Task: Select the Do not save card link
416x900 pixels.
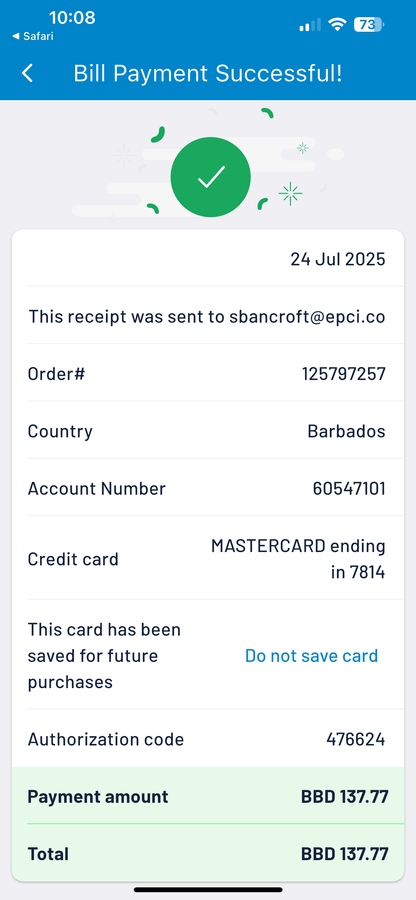Action: coord(311,655)
